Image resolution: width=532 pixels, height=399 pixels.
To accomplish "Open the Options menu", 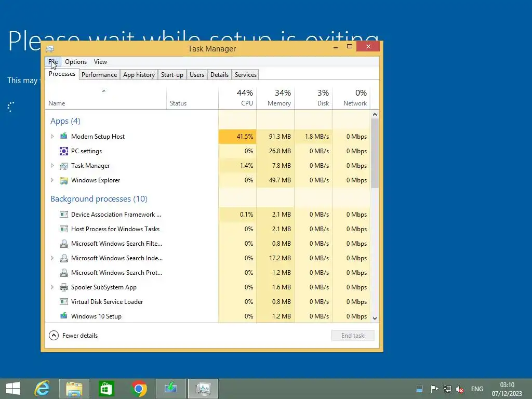I will click(x=76, y=62).
